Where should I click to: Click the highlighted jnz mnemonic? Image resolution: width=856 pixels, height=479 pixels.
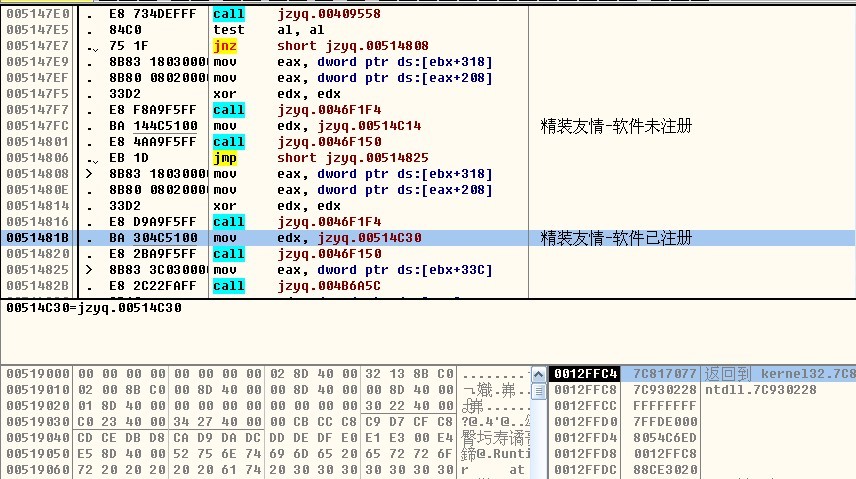tap(225, 46)
